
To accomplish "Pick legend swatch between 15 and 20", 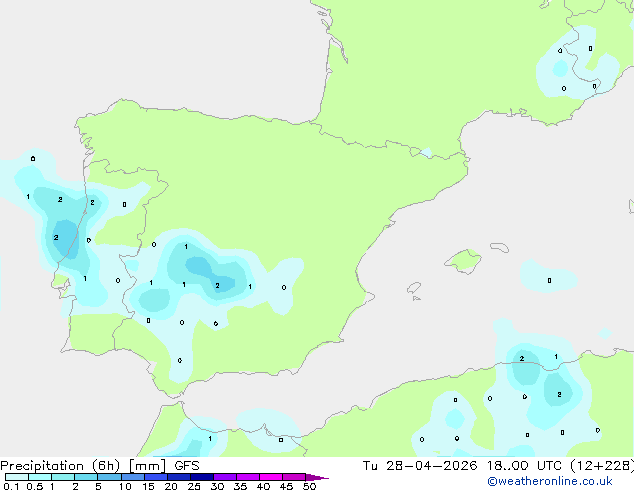I will (x=155, y=477).
